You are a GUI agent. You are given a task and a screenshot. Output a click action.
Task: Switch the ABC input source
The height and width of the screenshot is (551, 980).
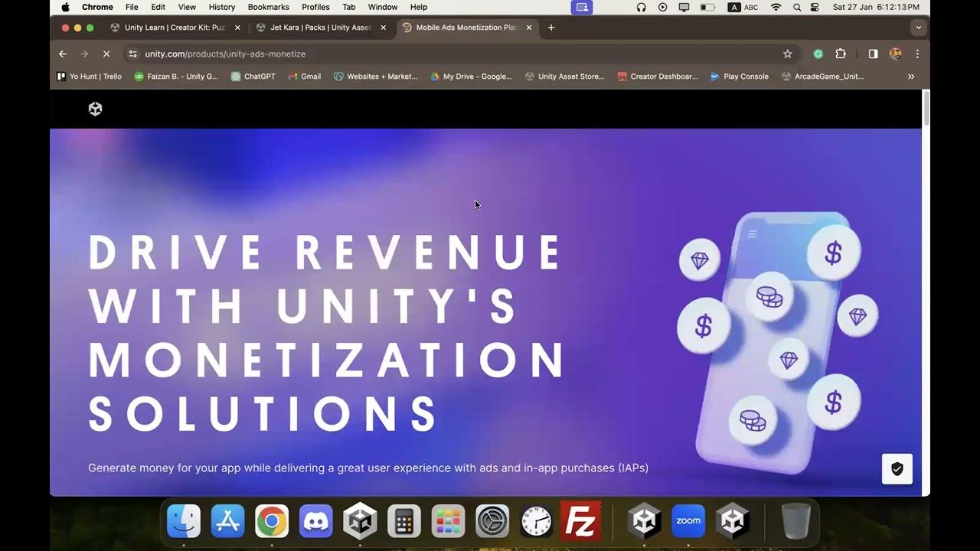743,7
